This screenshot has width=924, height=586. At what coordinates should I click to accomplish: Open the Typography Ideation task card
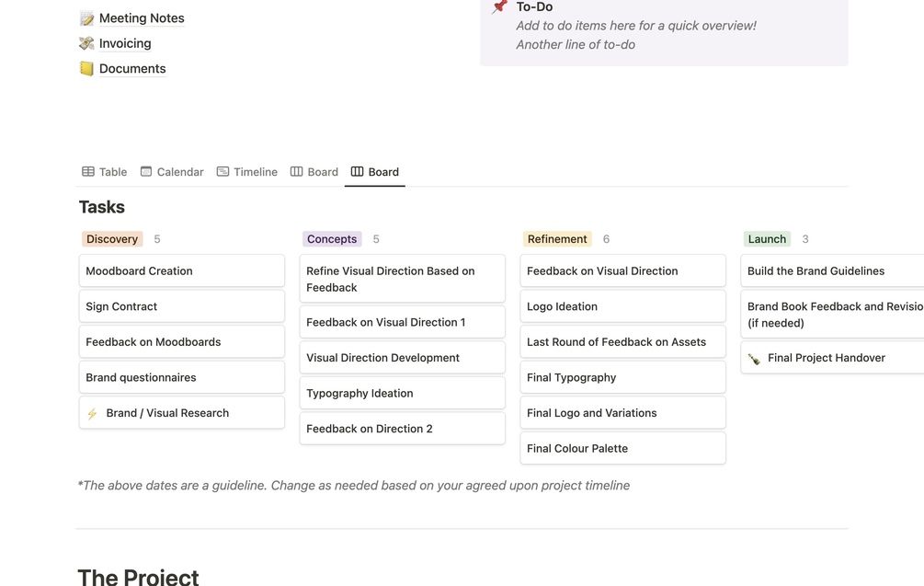coord(402,394)
